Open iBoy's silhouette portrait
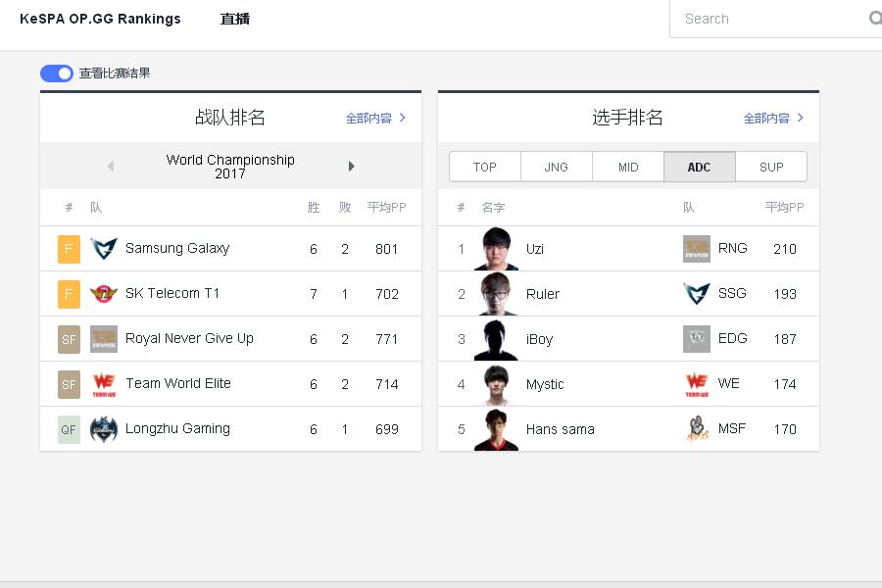 (496, 339)
